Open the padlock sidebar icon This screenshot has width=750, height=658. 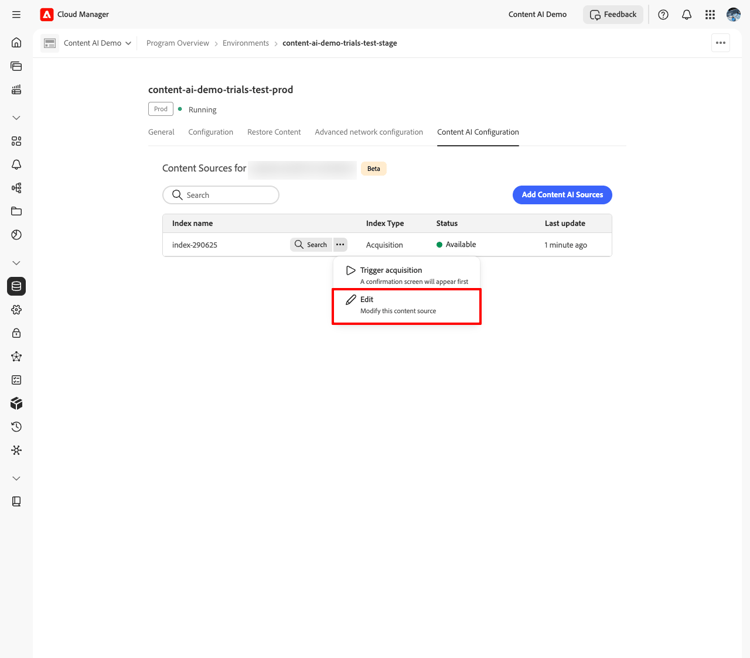pos(16,333)
